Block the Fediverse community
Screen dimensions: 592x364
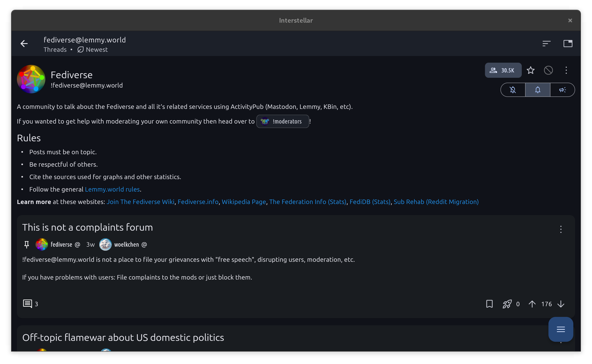coord(548,70)
